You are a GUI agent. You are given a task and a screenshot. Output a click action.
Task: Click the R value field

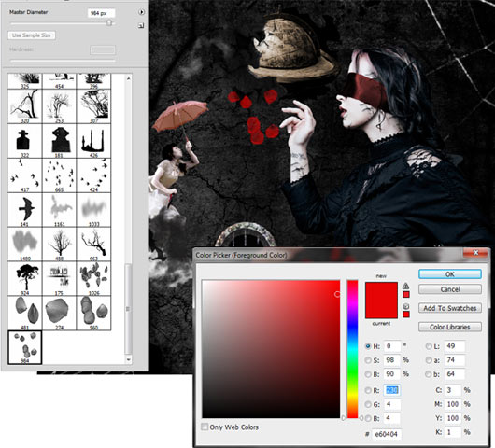pos(391,390)
